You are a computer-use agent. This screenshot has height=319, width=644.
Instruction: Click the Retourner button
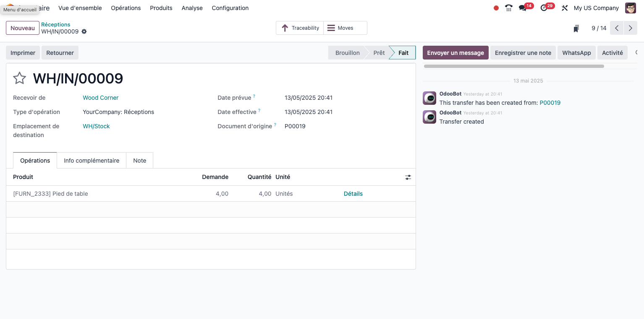click(x=60, y=53)
